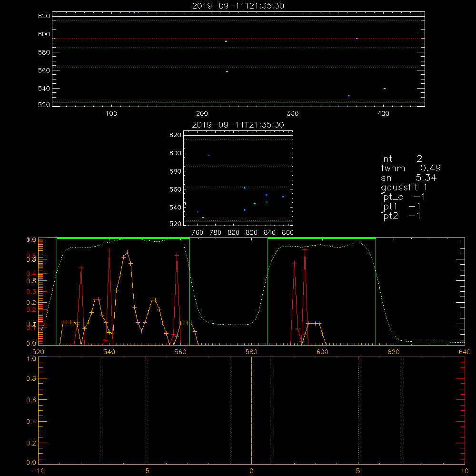Click the -10 label on bottom axis
The height and width of the screenshot is (476, 476).
[x=38, y=471]
